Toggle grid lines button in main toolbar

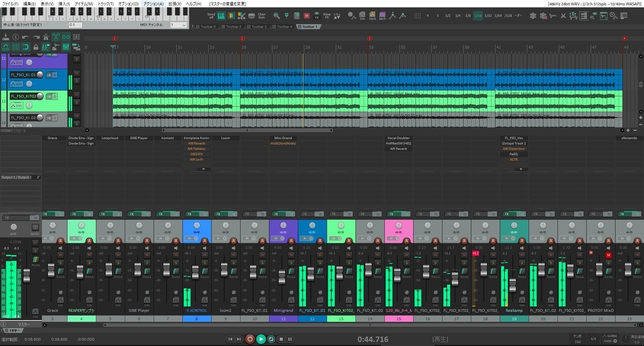pos(16,47)
